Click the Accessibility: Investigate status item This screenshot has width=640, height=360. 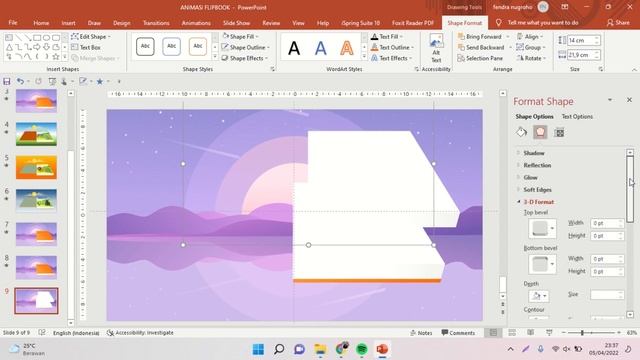140,333
